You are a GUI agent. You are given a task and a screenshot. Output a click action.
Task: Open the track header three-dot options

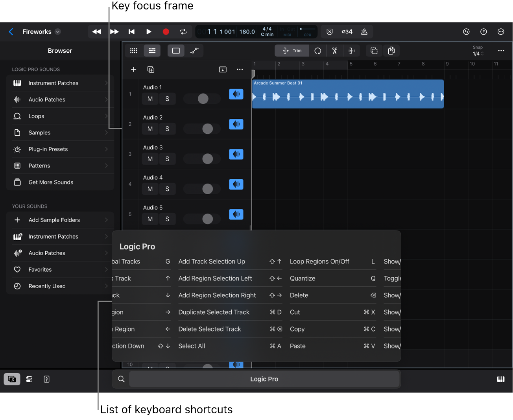click(240, 70)
